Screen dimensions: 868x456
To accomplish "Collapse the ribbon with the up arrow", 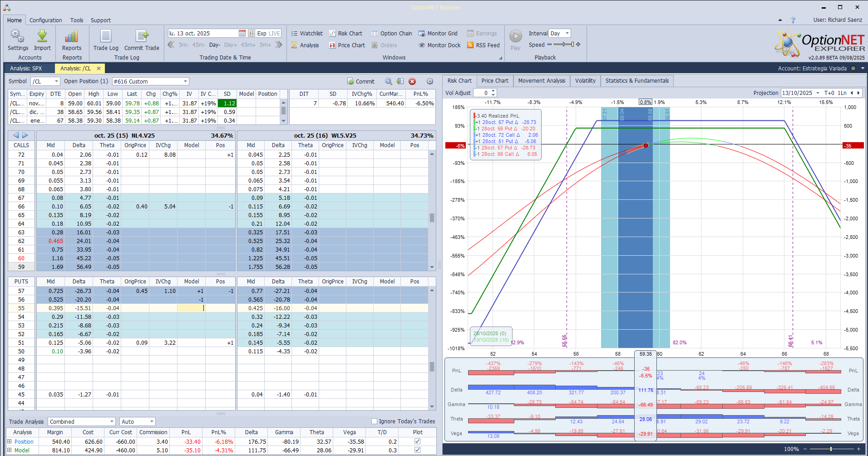I will (780, 20).
